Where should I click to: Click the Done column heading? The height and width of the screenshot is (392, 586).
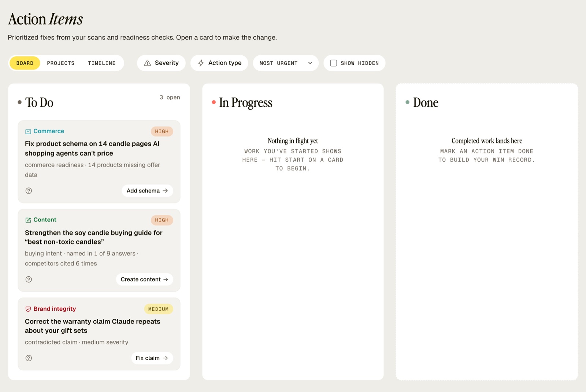tap(426, 102)
